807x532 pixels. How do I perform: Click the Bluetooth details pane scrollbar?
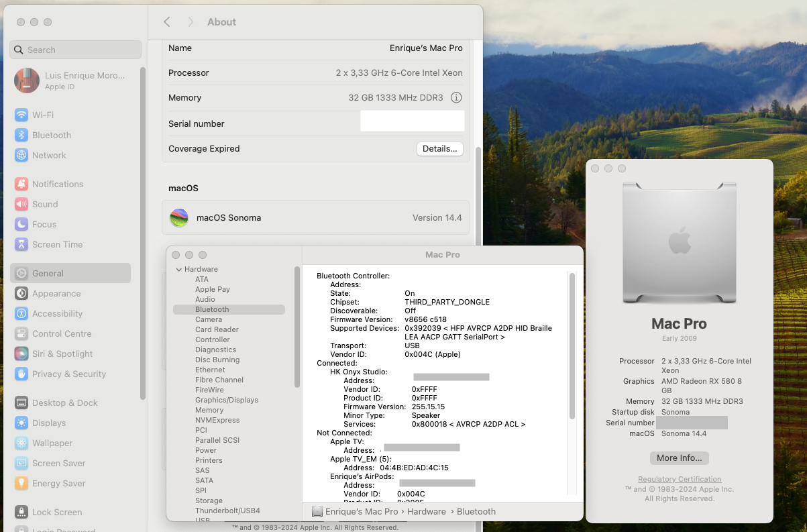pos(572,345)
